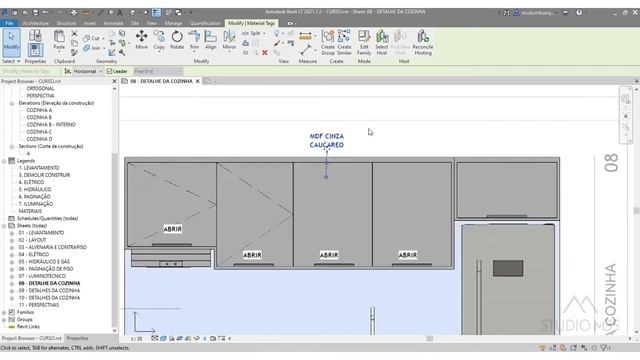This screenshot has width=640, height=360.
Task: Open the Horizontal orientation dropdown
Action: point(87,71)
